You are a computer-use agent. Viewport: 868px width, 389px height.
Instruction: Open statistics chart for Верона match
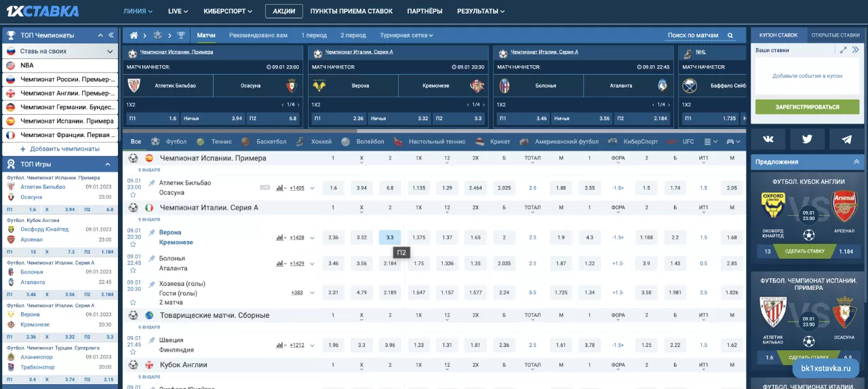click(x=281, y=238)
